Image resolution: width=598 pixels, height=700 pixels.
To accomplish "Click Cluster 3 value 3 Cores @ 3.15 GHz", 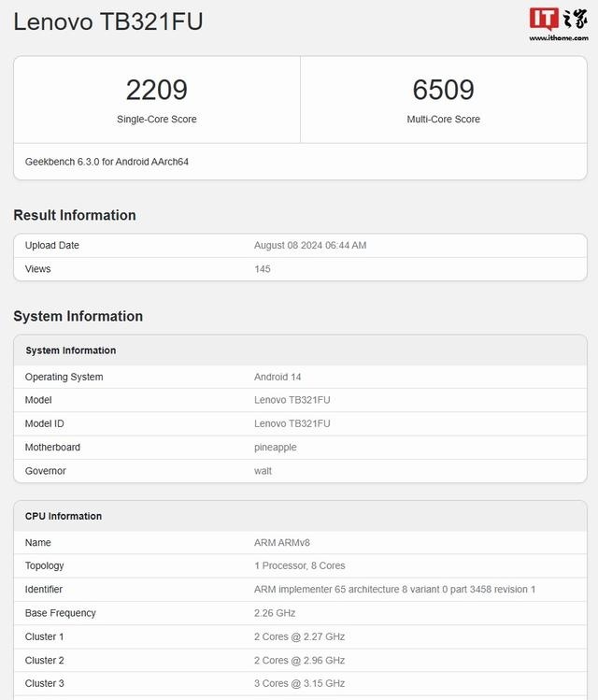I will pos(299,684).
